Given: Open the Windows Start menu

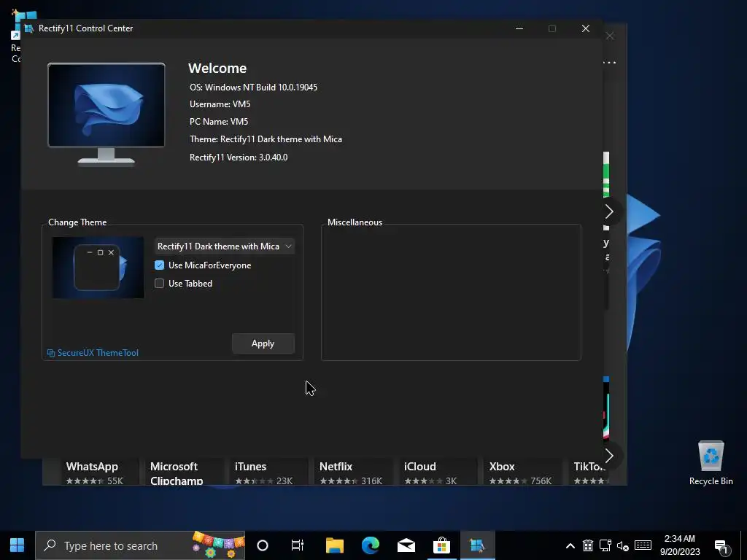Looking at the screenshot, I should [x=18, y=545].
